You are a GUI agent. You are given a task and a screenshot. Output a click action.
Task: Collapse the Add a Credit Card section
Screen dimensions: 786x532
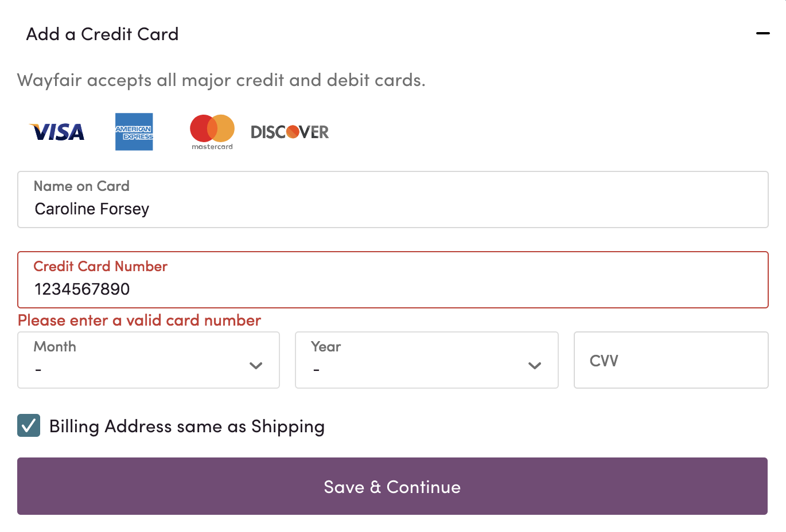pos(762,34)
